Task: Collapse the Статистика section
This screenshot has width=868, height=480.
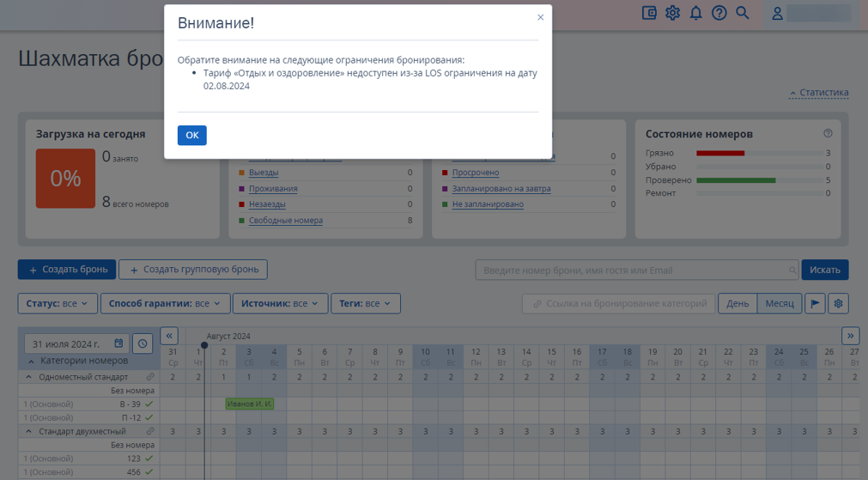Action: pyautogui.click(x=819, y=93)
